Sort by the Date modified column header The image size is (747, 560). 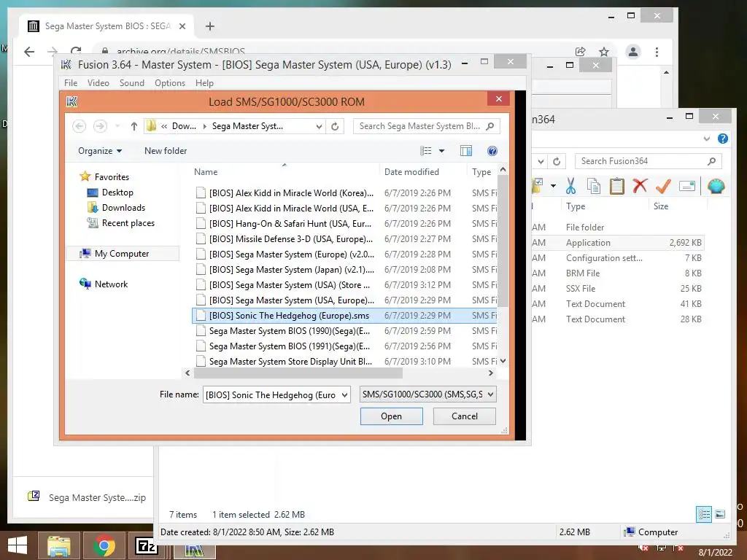coord(411,172)
